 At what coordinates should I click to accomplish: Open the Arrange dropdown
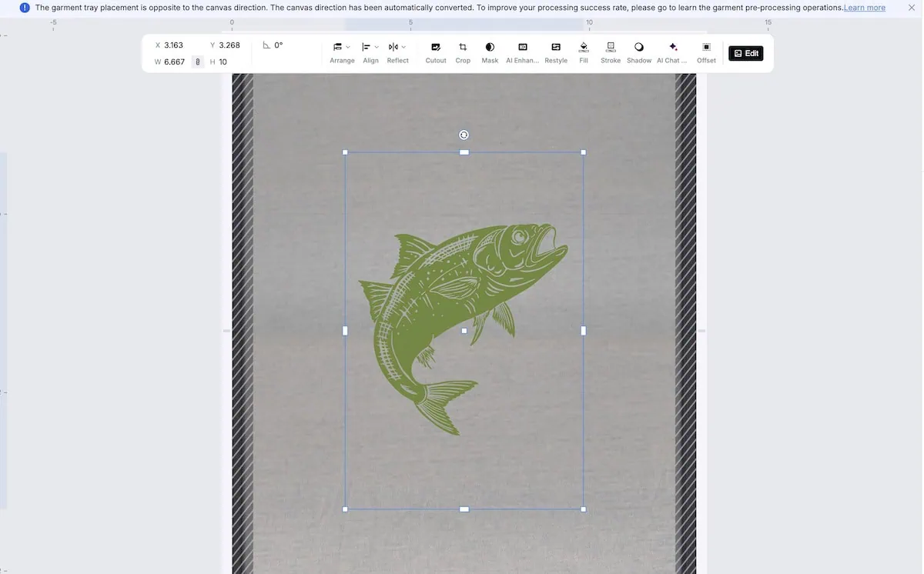[342, 52]
